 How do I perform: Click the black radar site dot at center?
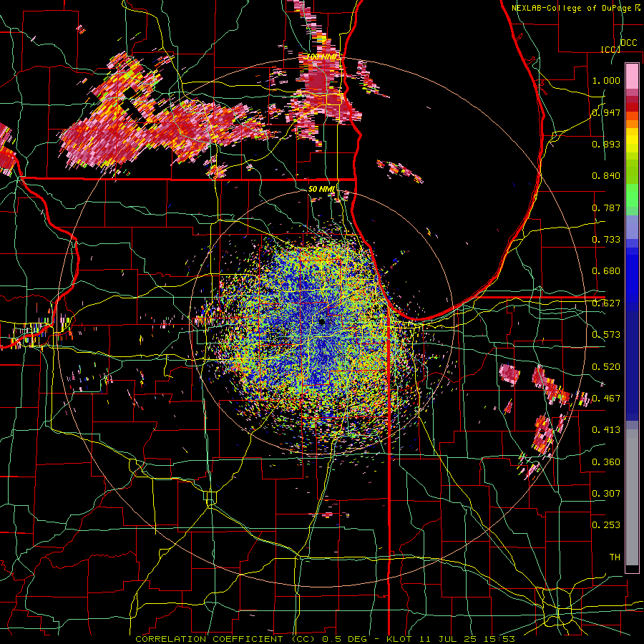click(322, 321)
